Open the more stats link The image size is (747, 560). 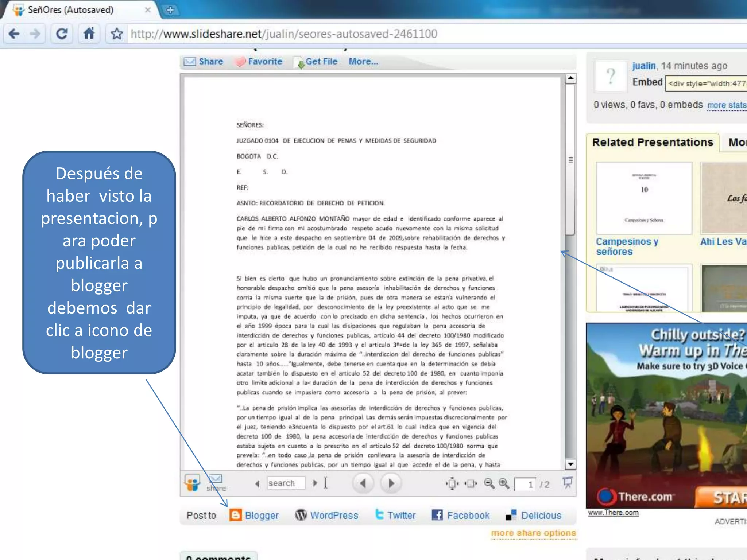tap(727, 105)
